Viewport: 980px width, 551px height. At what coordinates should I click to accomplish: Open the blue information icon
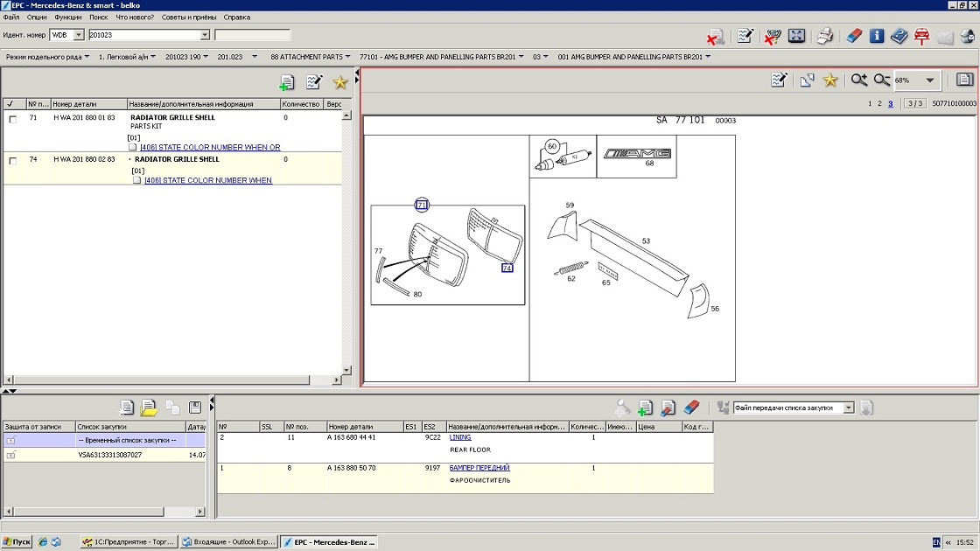pos(876,36)
